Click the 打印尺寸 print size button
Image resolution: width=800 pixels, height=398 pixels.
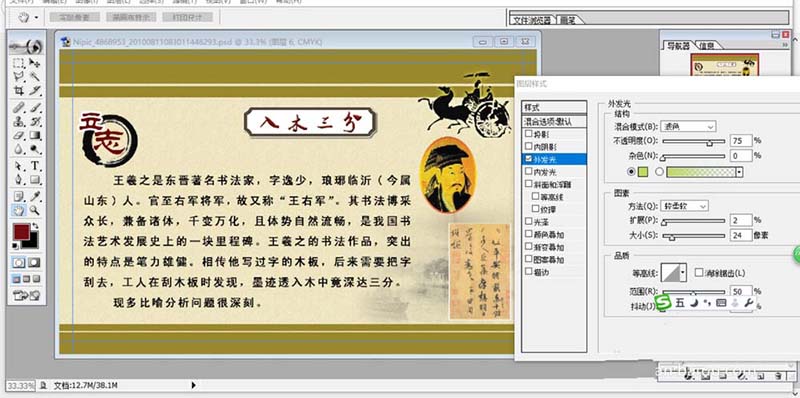[187, 17]
